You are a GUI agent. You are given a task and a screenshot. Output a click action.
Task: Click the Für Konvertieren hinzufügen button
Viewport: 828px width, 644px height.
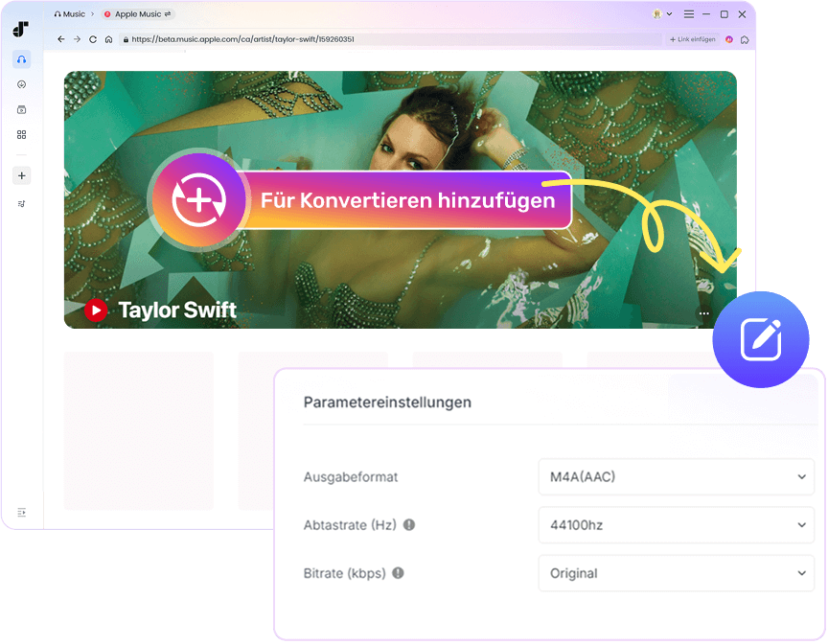pos(407,199)
